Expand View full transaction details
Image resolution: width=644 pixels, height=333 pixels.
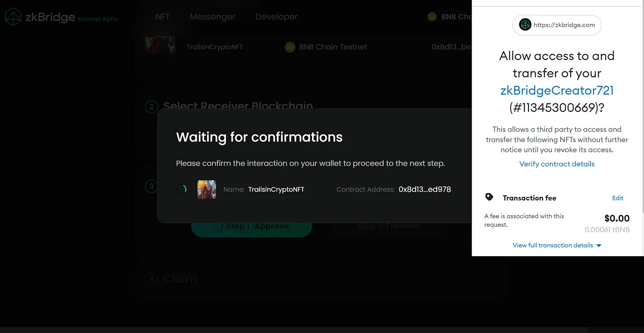click(557, 245)
